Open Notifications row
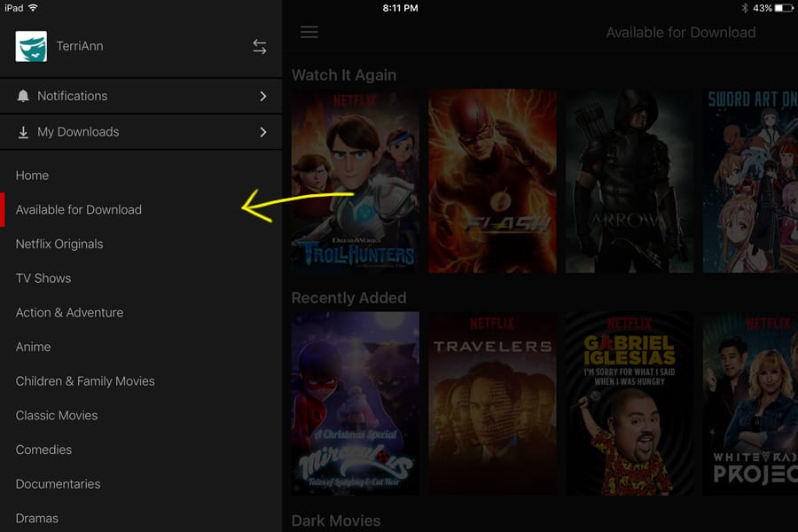Image resolution: width=798 pixels, height=532 pixels. (141, 97)
